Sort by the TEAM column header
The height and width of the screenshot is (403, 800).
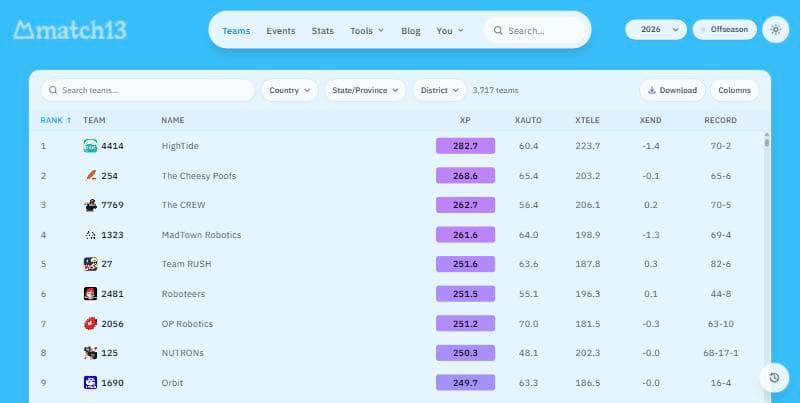[x=94, y=120]
